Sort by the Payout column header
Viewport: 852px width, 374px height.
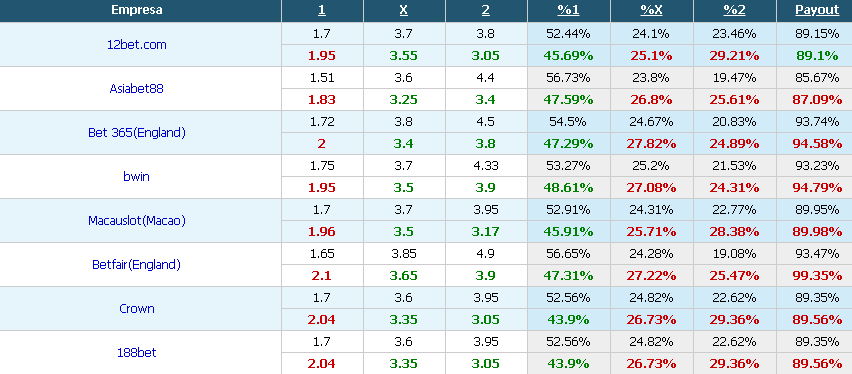[817, 10]
